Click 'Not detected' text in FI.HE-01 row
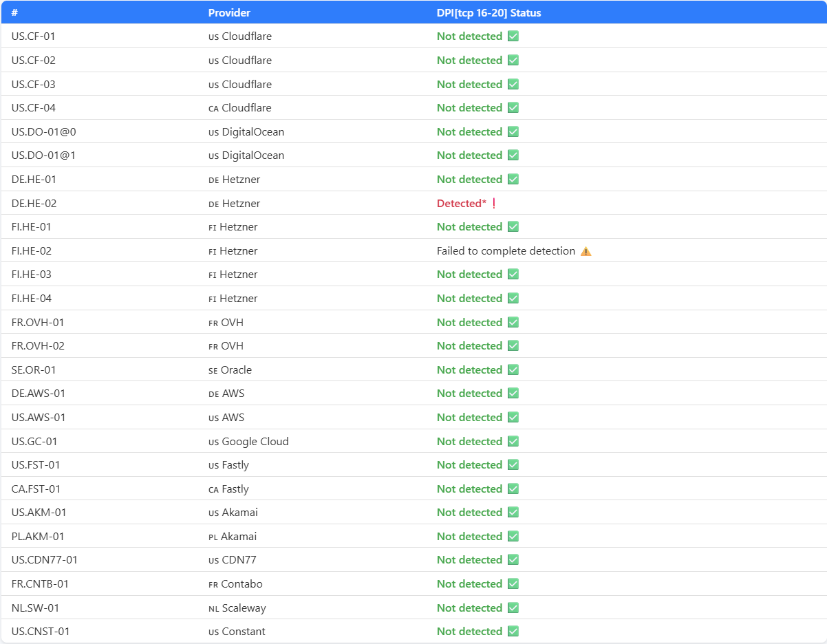The height and width of the screenshot is (644, 827). coord(469,227)
